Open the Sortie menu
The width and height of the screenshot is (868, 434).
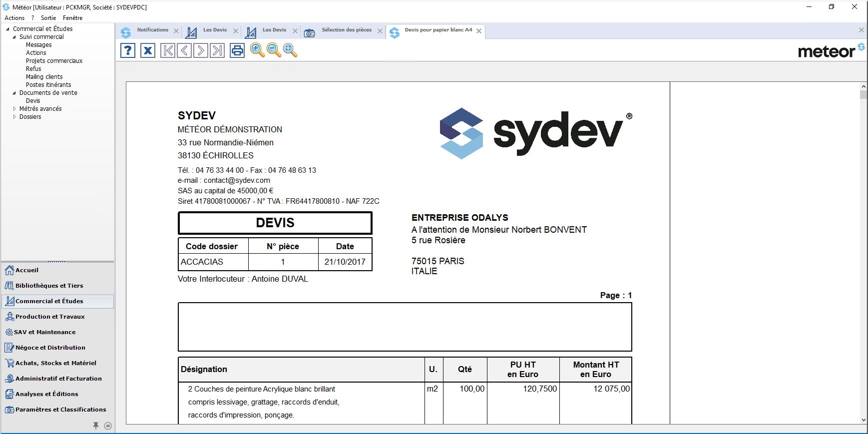click(48, 17)
